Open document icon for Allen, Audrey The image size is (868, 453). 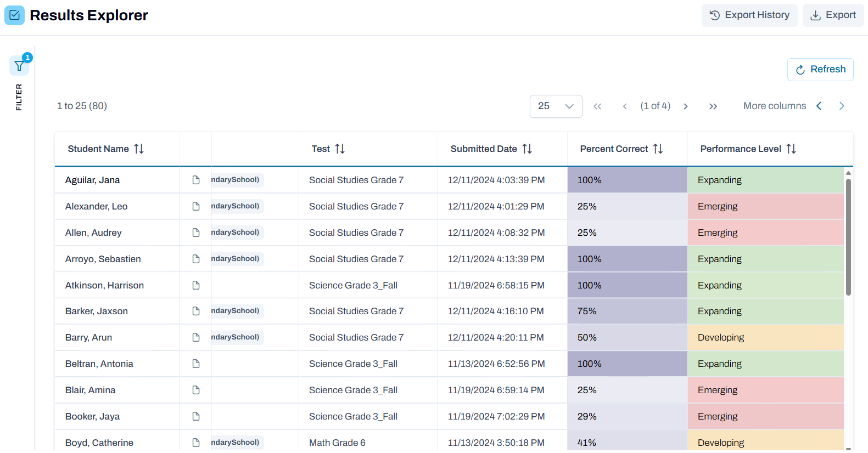pyautogui.click(x=196, y=233)
